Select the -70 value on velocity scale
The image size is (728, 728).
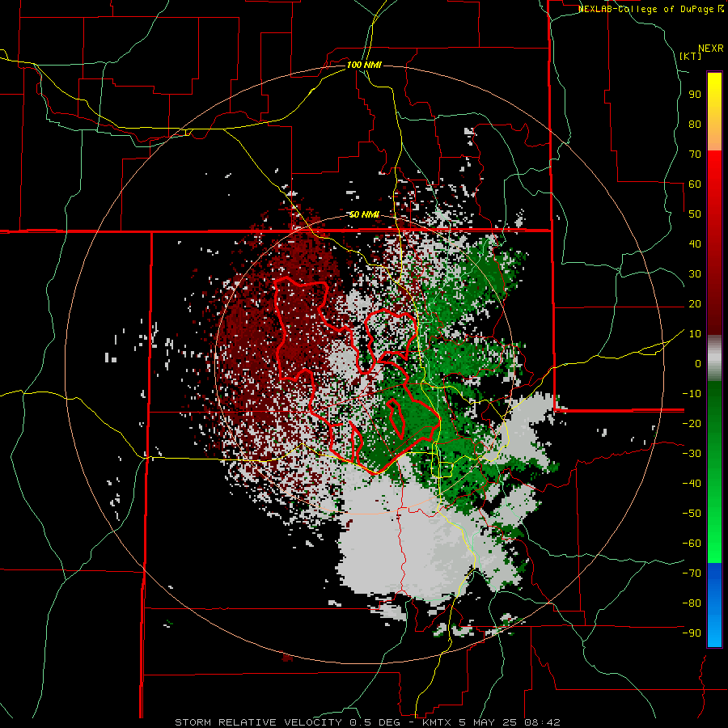point(692,574)
